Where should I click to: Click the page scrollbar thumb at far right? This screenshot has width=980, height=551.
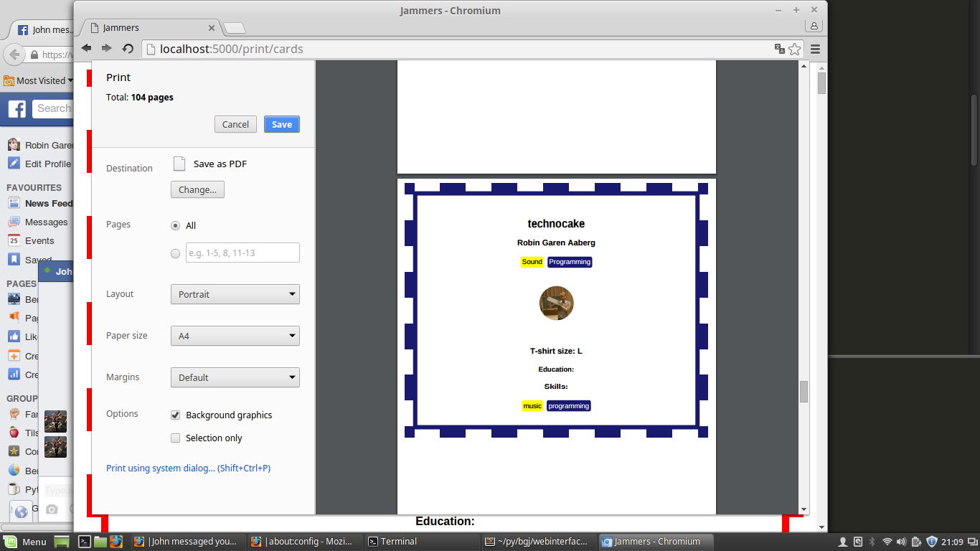pyautogui.click(x=821, y=83)
